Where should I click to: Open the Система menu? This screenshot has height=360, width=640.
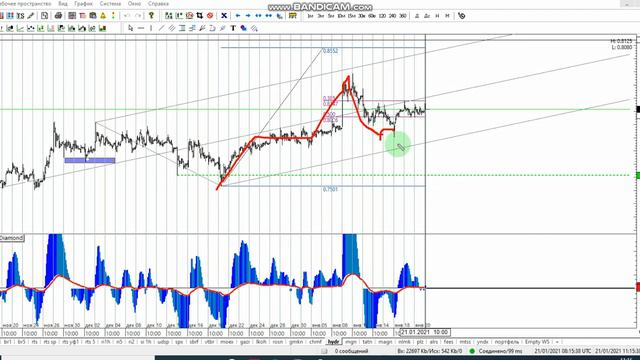click(x=110, y=4)
